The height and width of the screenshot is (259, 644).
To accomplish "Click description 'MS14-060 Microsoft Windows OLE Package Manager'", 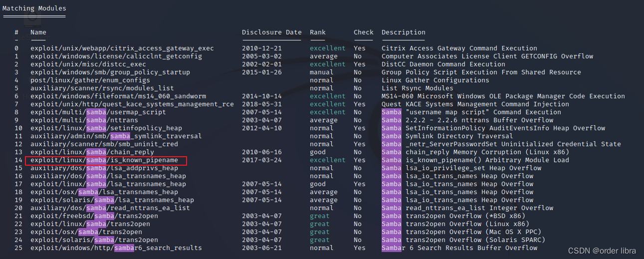I will [x=473, y=96].
